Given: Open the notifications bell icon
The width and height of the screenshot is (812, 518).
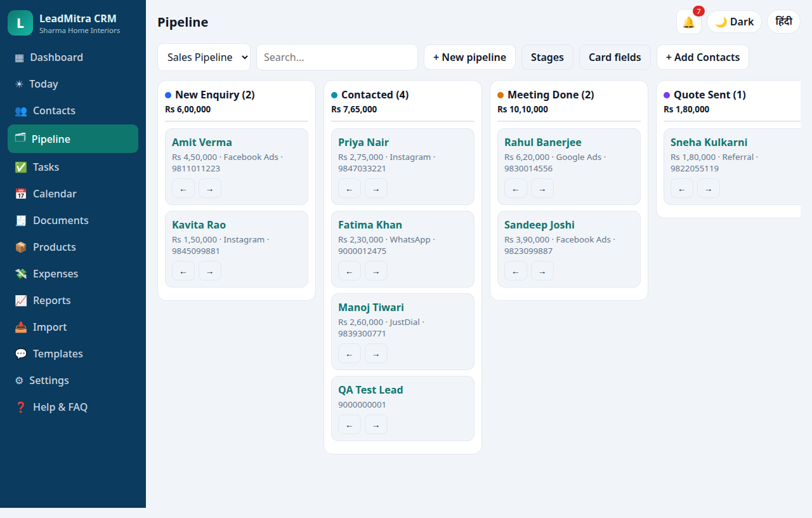Looking at the screenshot, I should [689, 22].
